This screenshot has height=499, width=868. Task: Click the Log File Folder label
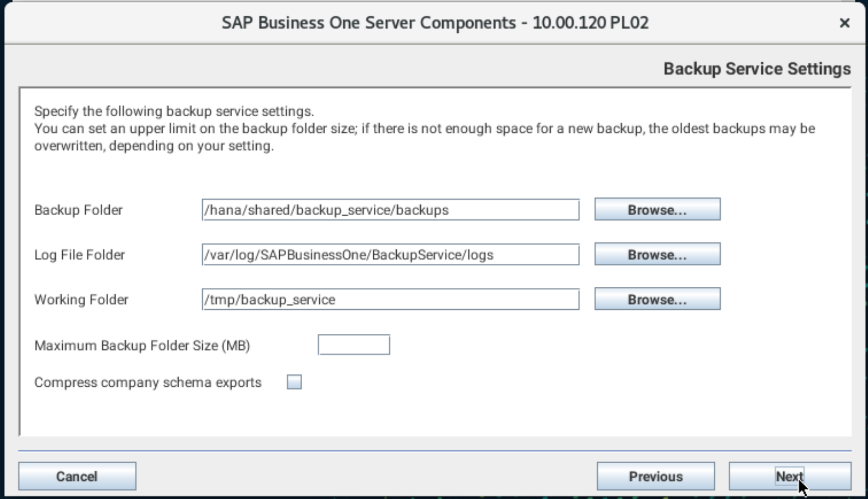point(79,255)
